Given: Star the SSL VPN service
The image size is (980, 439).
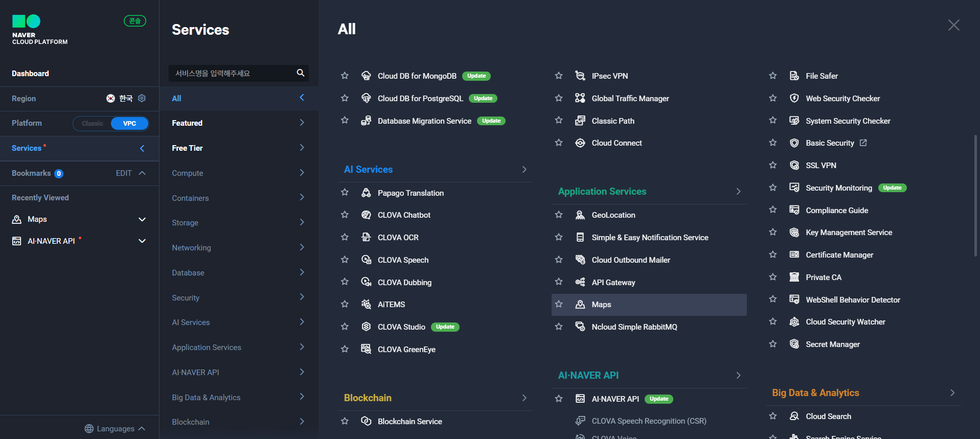Looking at the screenshot, I should [x=773, y=165].
